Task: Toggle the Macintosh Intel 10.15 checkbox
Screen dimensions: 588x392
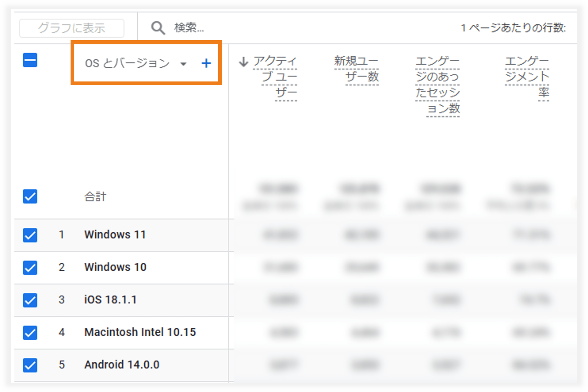Action: point(30,333)
